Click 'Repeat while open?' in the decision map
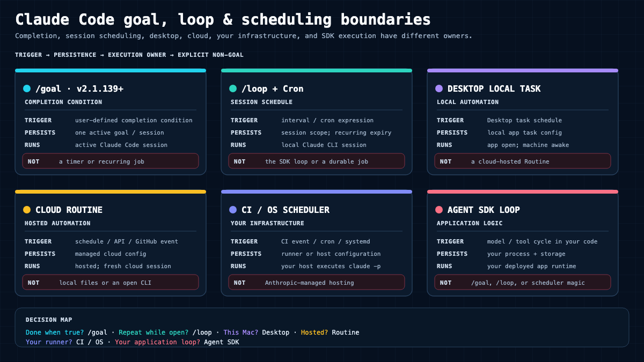Viewport: 644px width, 362px height. 153,333
